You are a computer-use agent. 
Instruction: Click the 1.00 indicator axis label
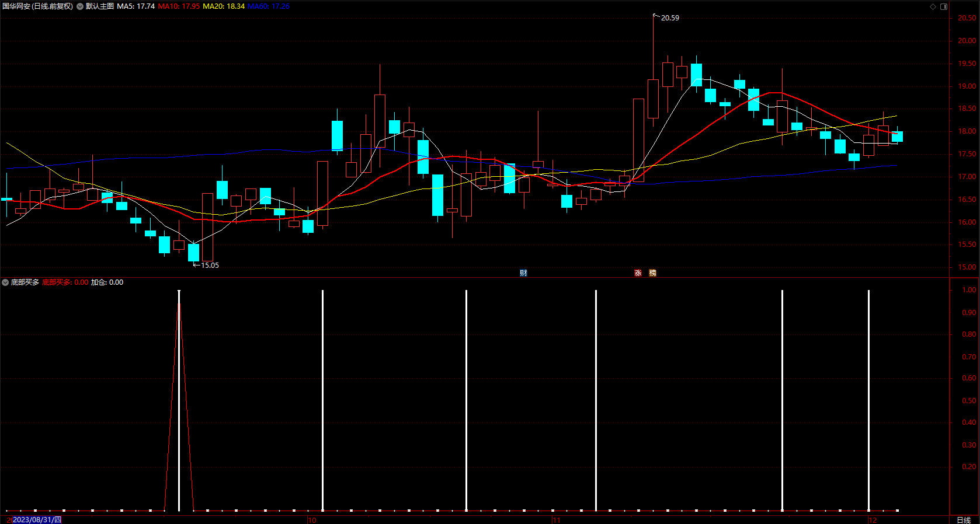point(969,290)
